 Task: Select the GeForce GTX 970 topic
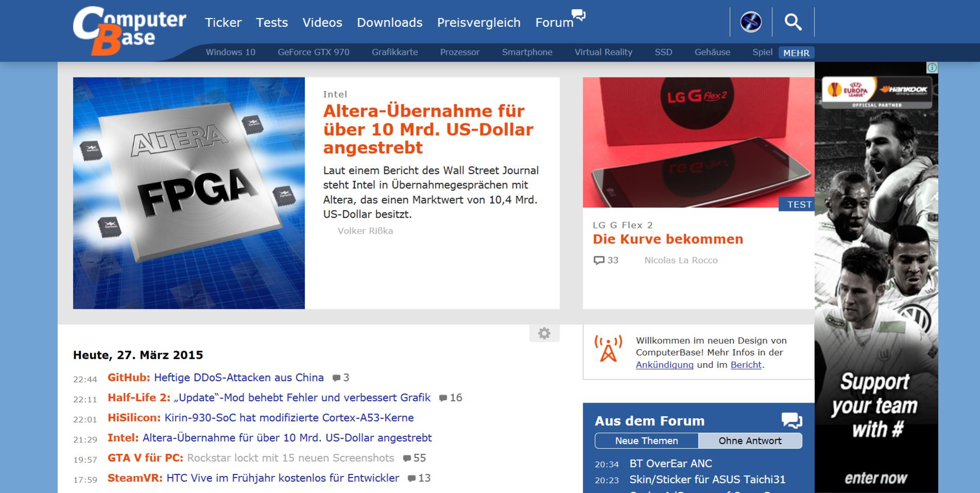313,52
